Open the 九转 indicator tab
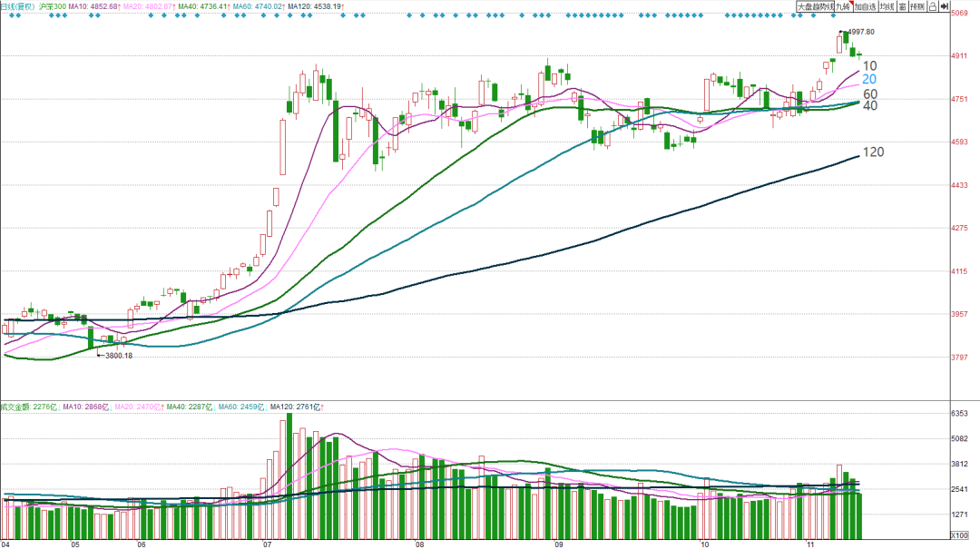The width and height of the screenshot is (980, 549). [x=844, y=6]
